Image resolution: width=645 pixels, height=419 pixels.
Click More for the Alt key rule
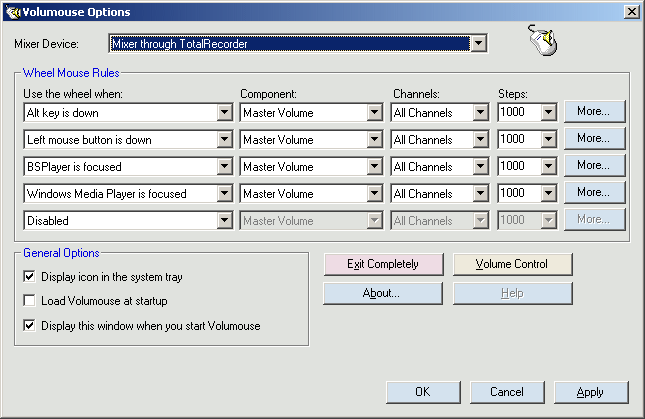click(594, 111)
